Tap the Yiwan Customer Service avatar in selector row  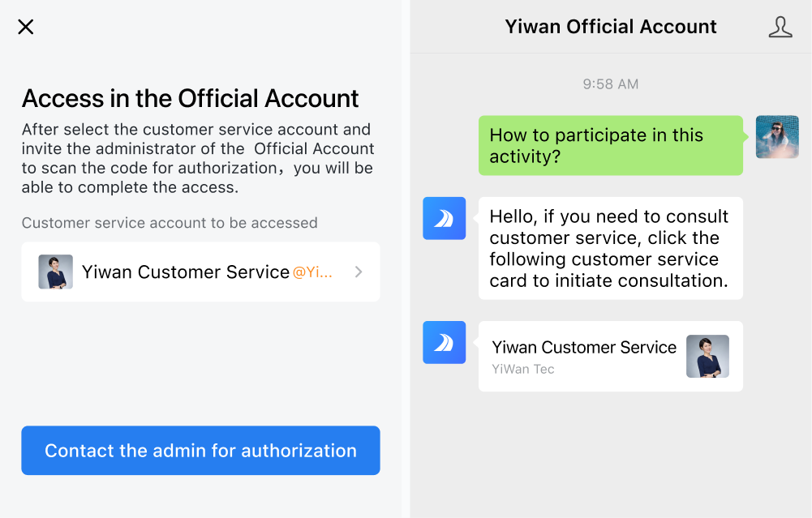pos(55,272)
